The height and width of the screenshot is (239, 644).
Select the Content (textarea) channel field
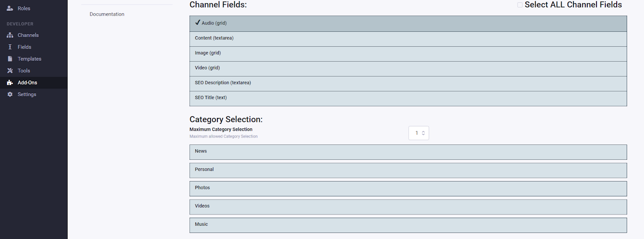pos(408,38)
